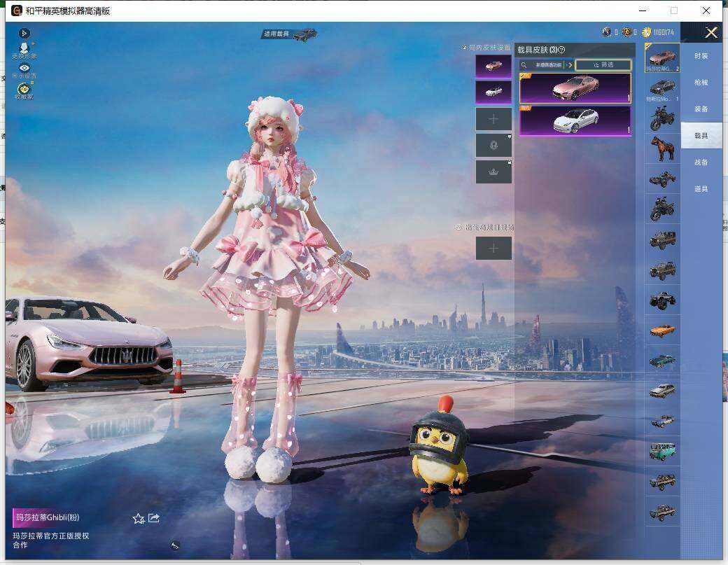728x565 pixels.
Task: Click the play arrow icon at top left
Action: [x=24, y=33]
